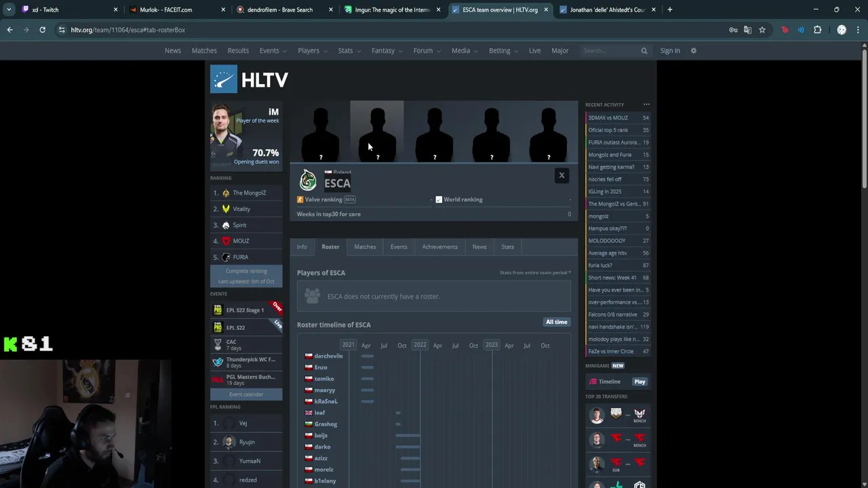Switch to Murlok FACEIT browser tab
868x488 pixels.
tap(178, 9)
